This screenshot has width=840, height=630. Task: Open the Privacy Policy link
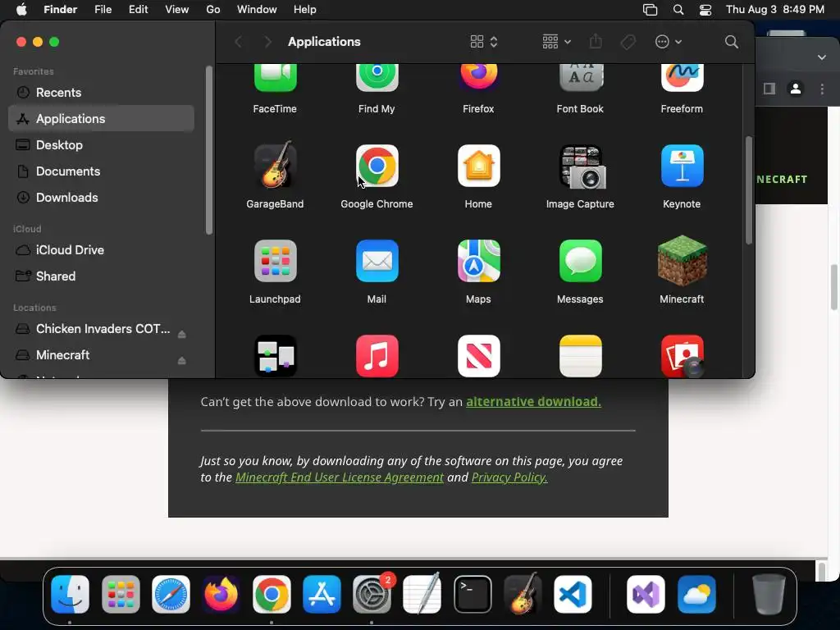click(x=509, y=477)
